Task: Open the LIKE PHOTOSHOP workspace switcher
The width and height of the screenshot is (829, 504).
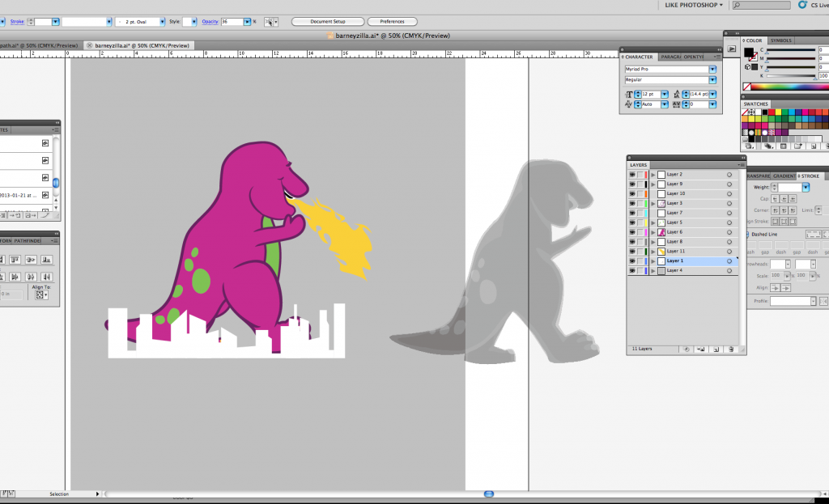Action: (694, 5)
